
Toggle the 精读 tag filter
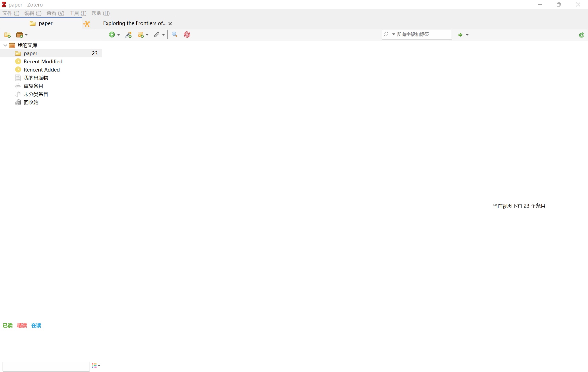22,325
